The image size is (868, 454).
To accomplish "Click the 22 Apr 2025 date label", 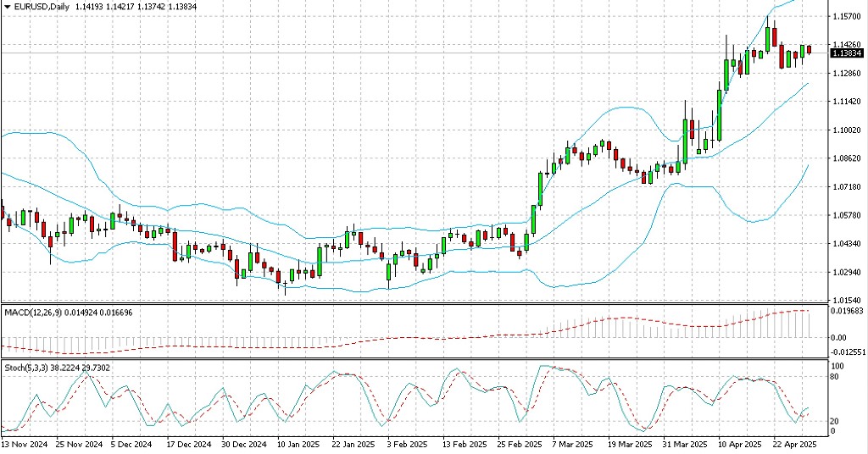I will [793, 444].
